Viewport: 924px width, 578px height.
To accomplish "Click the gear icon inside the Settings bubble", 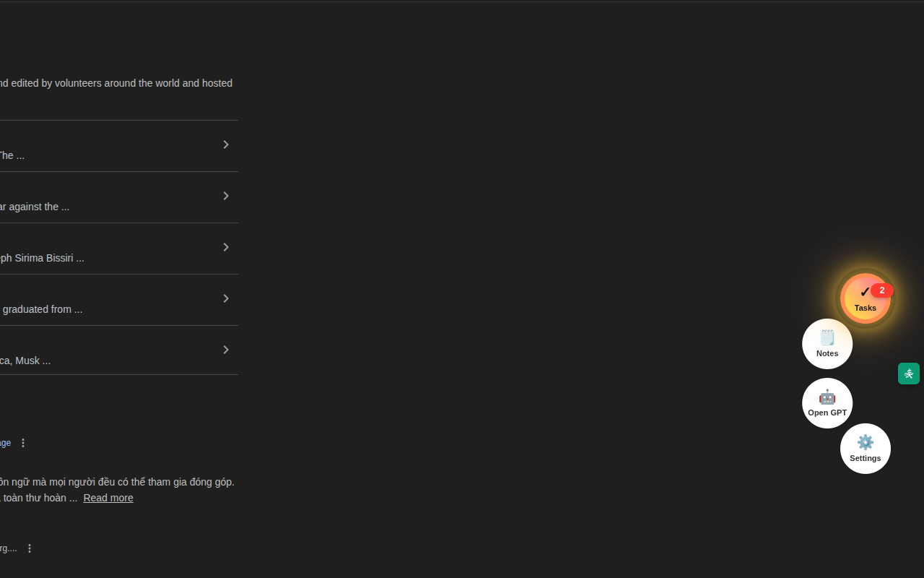I will (866, 441).
